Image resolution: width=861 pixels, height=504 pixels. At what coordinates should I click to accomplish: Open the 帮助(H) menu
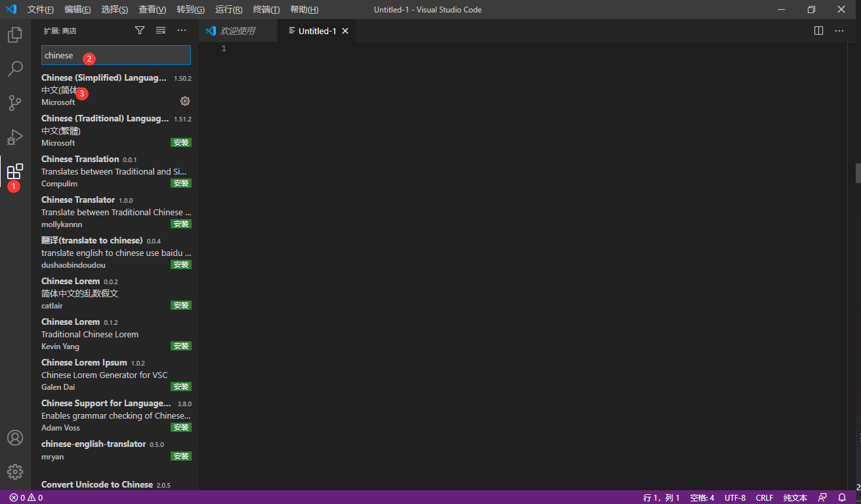tap(304, 9)
